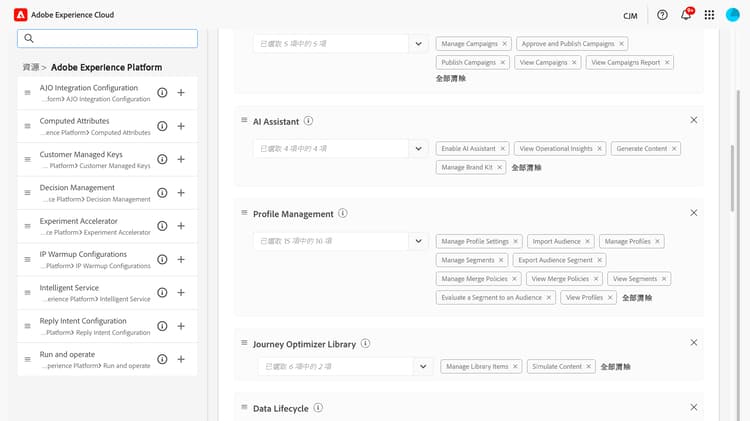Click the CJM organization label
Image resolution: width=750 pixels, height=421 pixels.
(x=630, y=16)
